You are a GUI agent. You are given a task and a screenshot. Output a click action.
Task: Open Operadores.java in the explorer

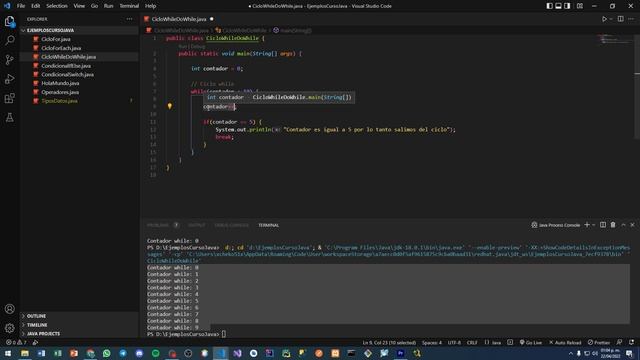60,92
